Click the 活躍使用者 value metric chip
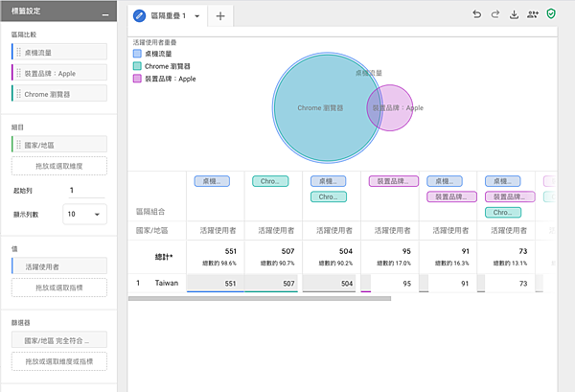This screenshot has height=392, width=575. [59, 266]
